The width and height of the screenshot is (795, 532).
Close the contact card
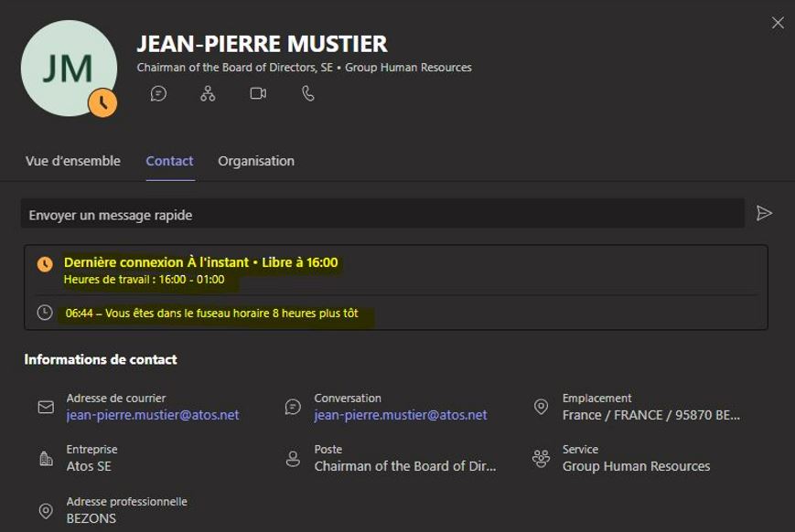(x=778, y=23)
